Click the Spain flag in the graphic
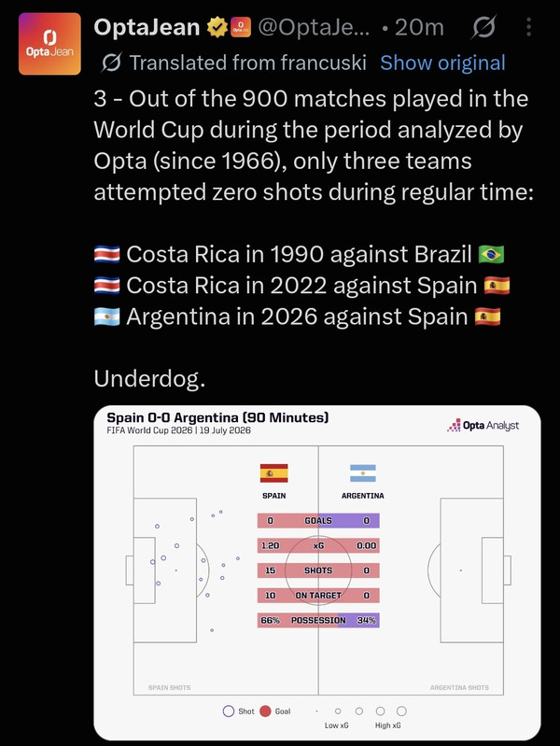 [273, 473]
